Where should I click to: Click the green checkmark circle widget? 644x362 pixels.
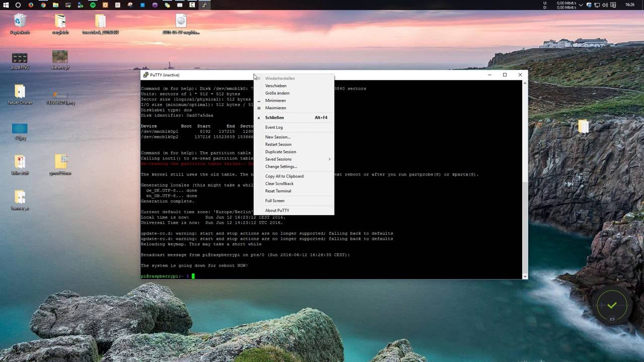coord(612,305)
